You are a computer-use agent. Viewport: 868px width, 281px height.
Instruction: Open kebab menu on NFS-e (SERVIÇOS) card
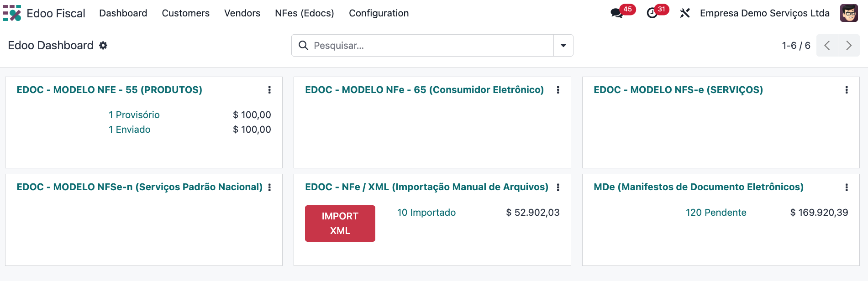[847, 90]
